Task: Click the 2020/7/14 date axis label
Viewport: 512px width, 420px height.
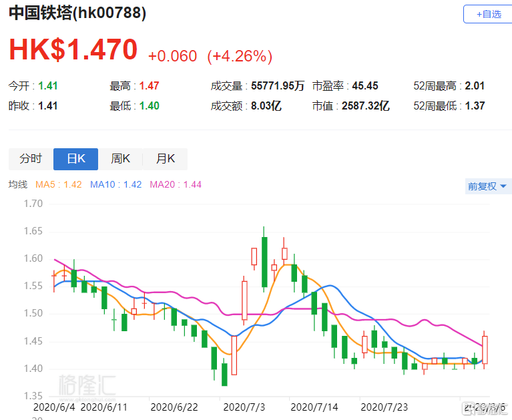Action: point(313,406)
